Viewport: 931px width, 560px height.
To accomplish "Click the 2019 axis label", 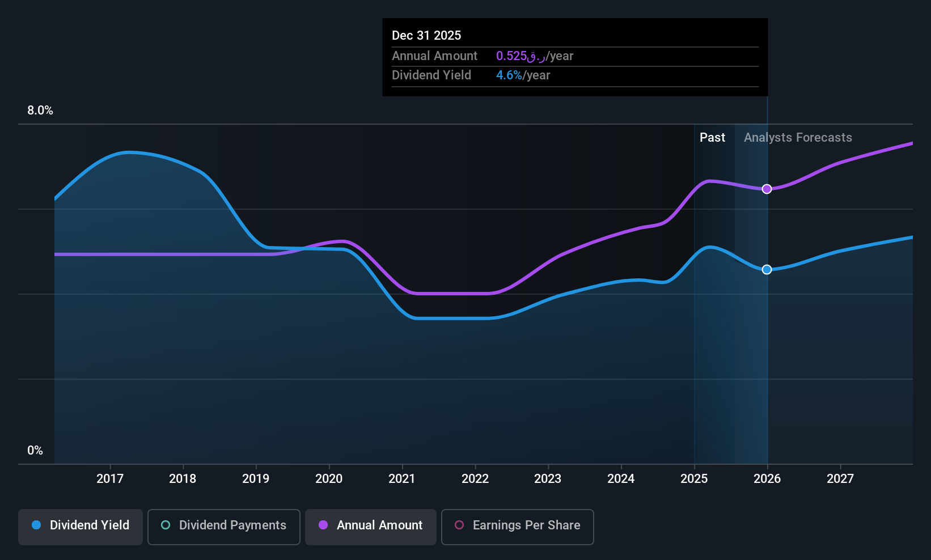I will [256, 479].
